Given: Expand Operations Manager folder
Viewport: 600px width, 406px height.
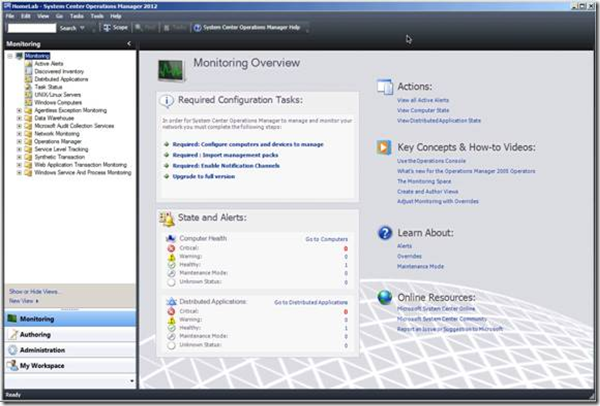Looking at the screenshot, I should (19, 142).
